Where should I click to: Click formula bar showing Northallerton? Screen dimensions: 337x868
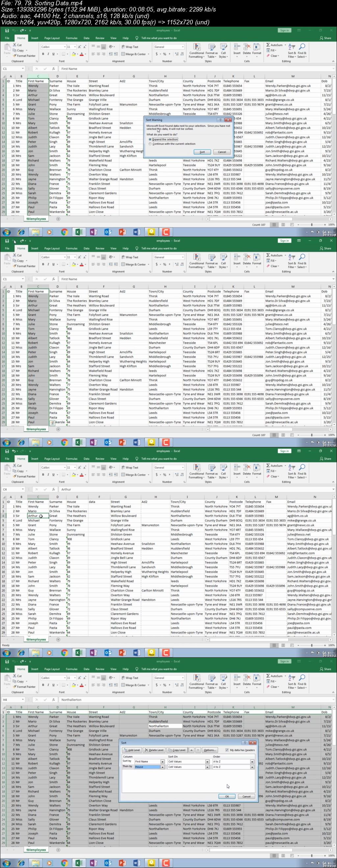coord(197,700)
